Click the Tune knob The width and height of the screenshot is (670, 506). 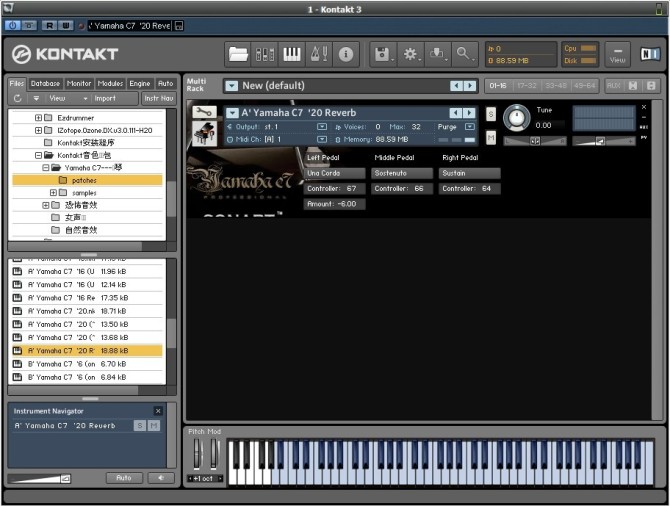pos(517,118)
